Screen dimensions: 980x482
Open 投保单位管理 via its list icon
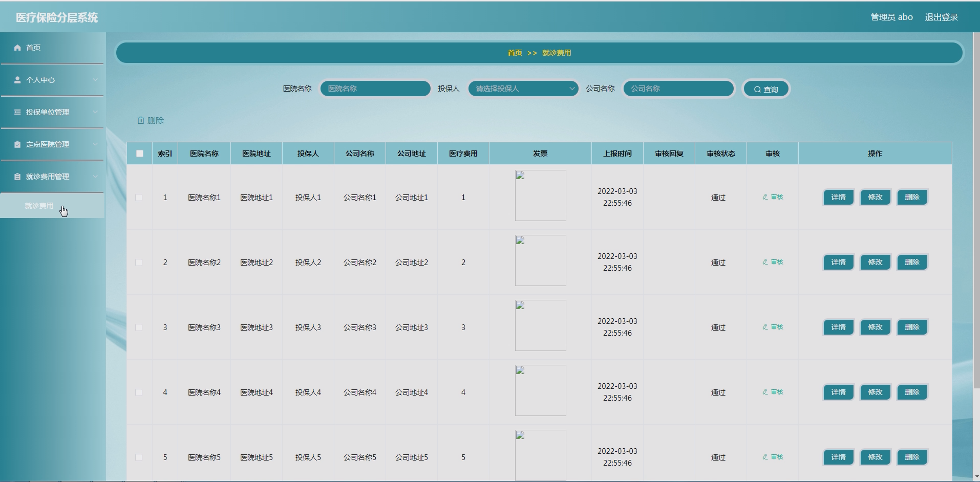tap(17, 112)
